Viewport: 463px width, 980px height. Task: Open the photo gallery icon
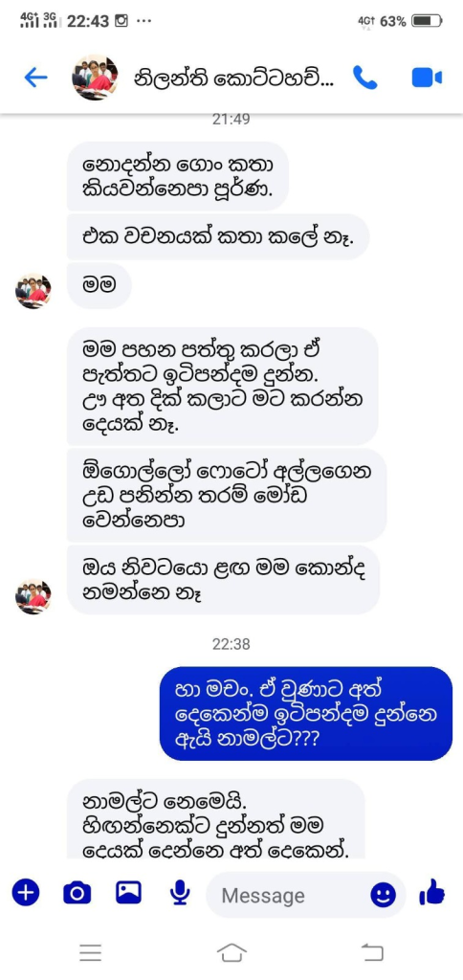[x=129, y=893]
